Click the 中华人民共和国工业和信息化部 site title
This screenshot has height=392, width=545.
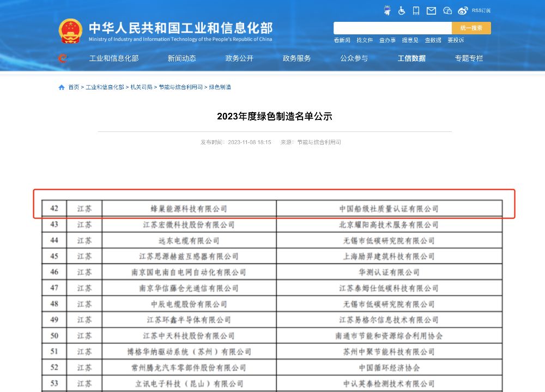tap(181, 28)
